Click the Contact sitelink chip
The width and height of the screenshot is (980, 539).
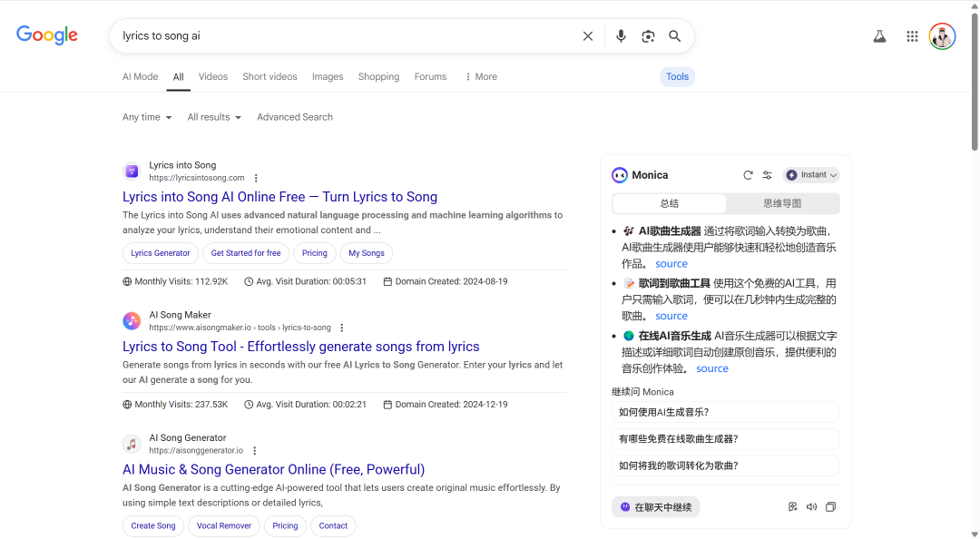tap(333, 526)
